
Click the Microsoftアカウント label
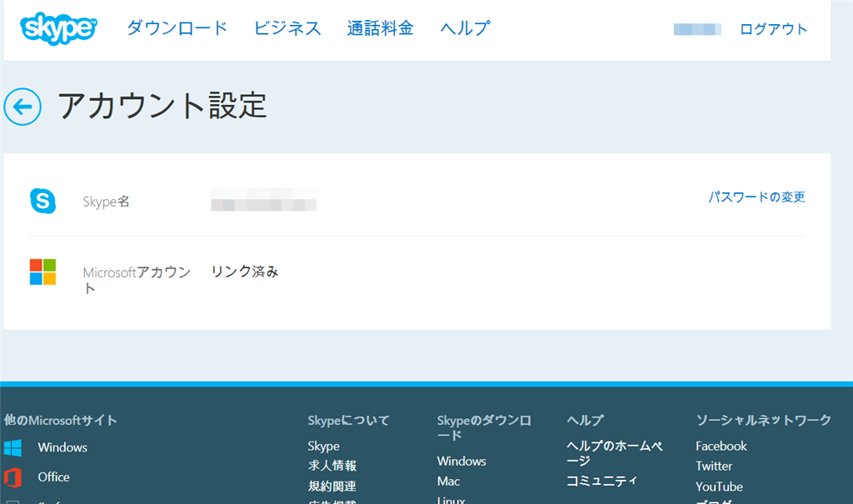(137, 280)
